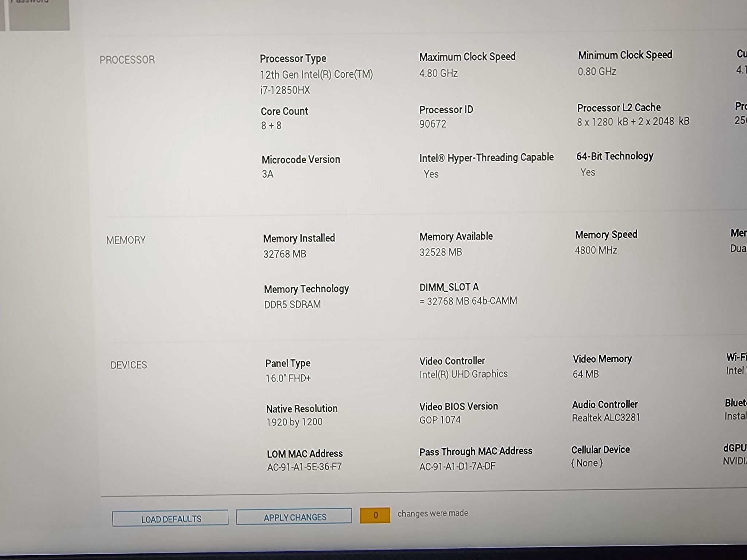Click the Native Resolution label
The height and width of the screenshot is (560, 747).
tap(302, 409)
